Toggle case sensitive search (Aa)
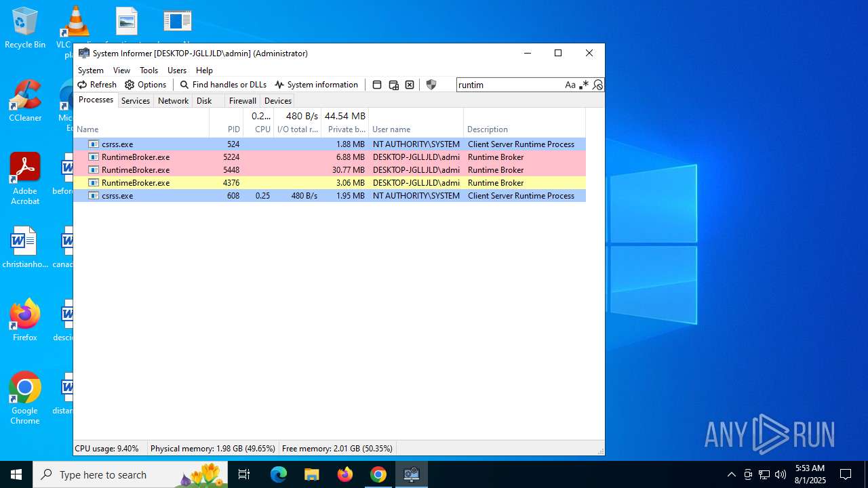 pos(570,85)
